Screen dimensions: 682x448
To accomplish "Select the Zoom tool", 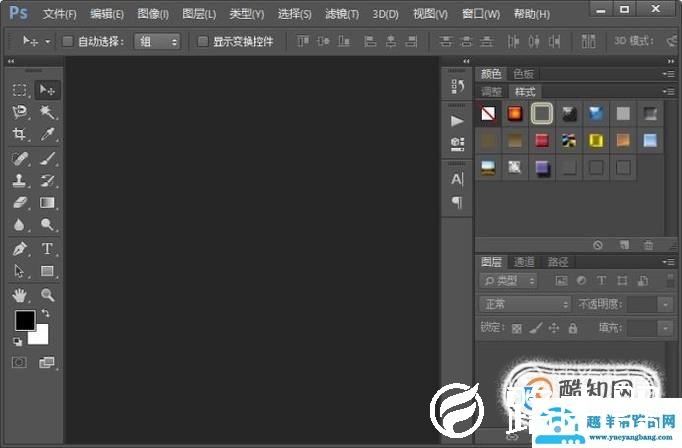I will 47,295.
